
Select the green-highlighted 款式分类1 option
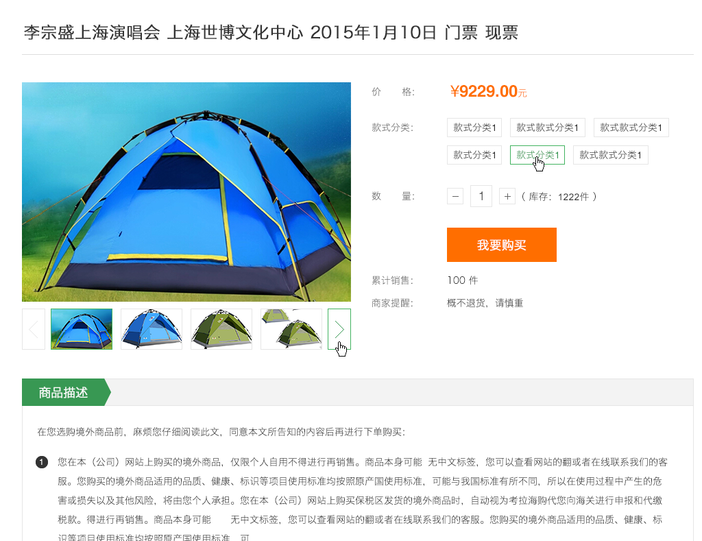(x=537, y=155)
